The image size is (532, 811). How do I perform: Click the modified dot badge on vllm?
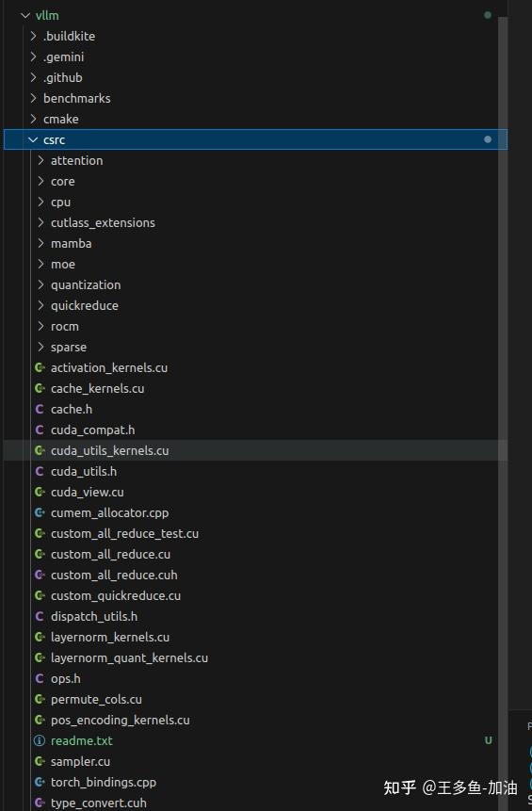tap(488, 15)
